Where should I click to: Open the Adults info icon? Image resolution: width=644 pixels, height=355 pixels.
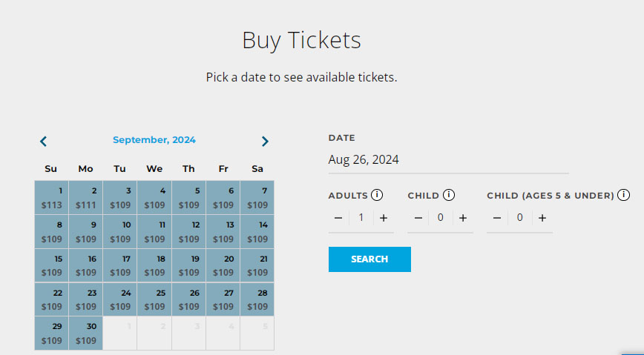pyautogui.click(x=377, y=195)
